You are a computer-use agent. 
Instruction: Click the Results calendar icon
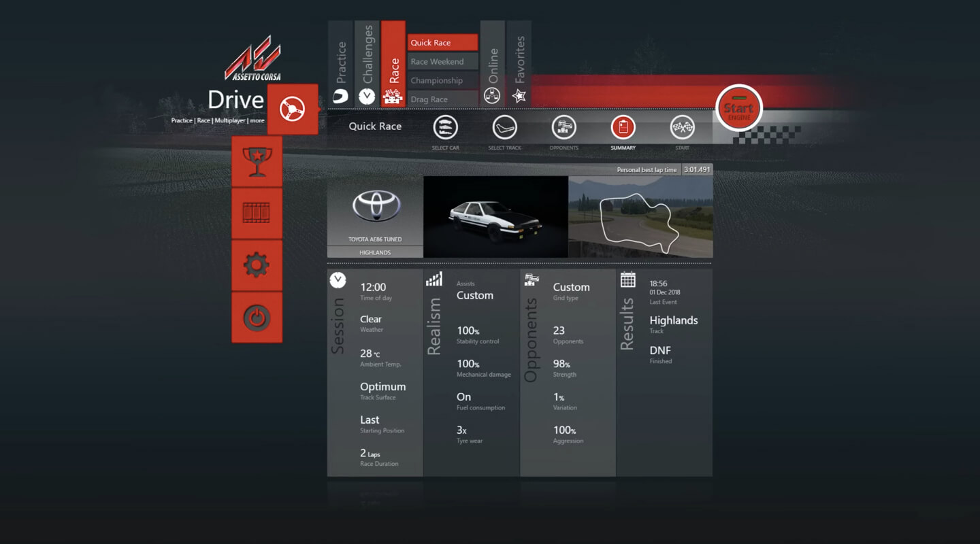(x=627, y=279)
